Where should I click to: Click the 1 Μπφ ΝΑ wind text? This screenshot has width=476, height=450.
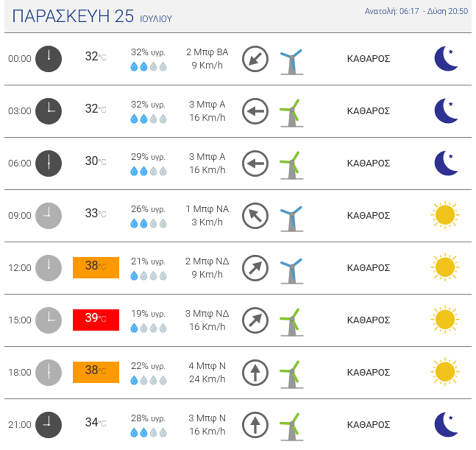(207, 209)
